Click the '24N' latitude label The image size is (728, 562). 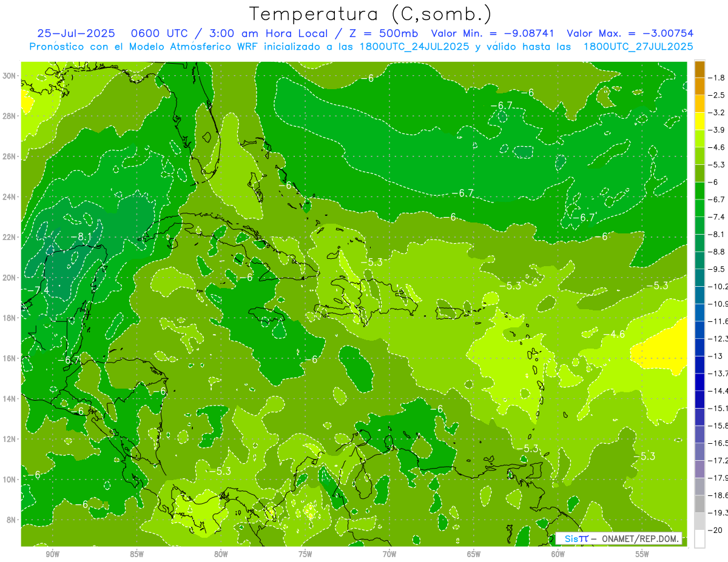10,197
